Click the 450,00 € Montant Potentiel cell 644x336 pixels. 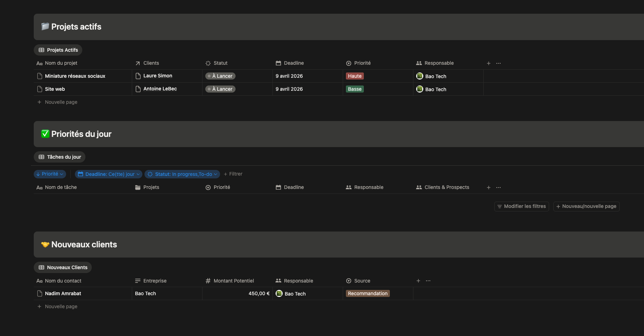coord(237,293)
